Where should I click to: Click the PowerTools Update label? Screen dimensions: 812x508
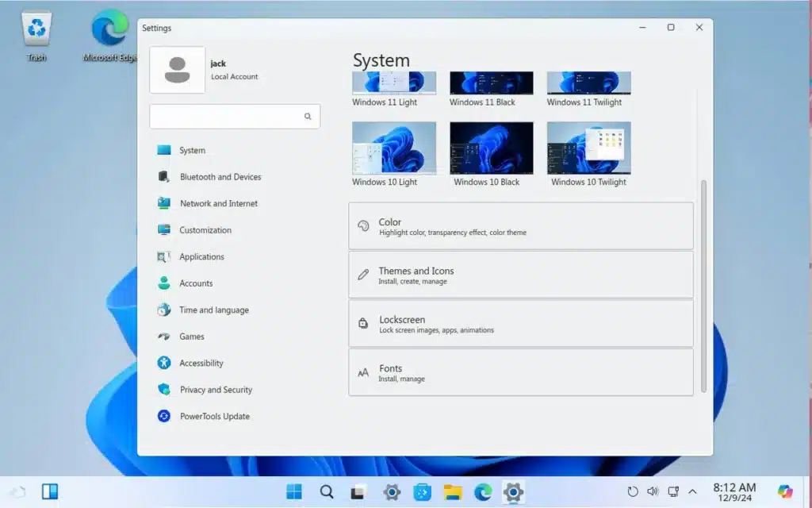[x=214, y=416]
